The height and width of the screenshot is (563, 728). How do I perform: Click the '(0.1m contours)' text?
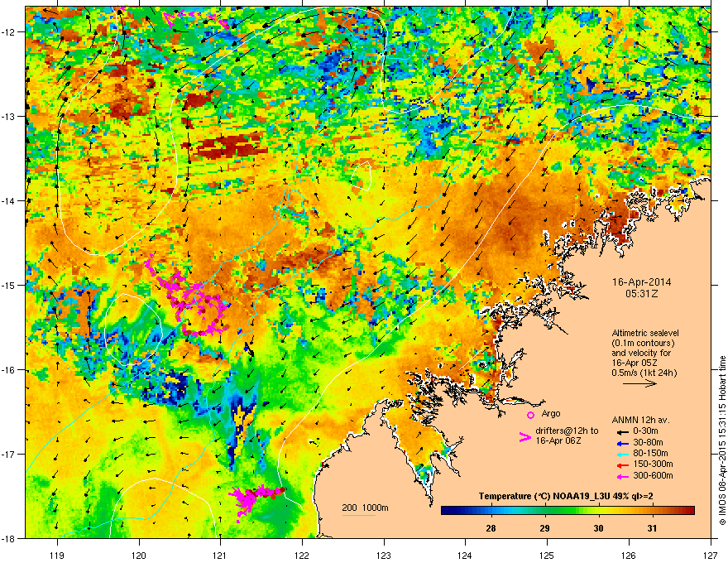tap(643, 343)
